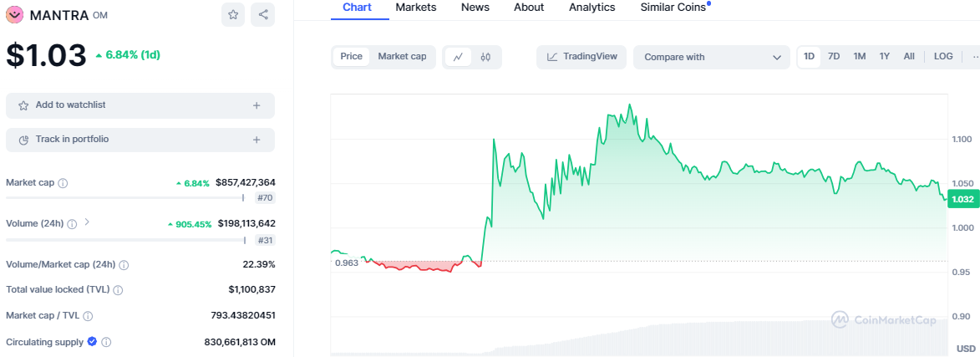
Task: Enable LOG scale on chart
Action: click(943, 56)
